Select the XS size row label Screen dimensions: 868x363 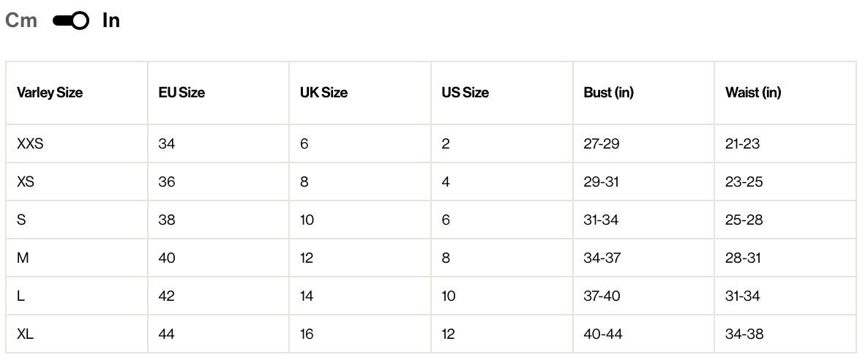tap(26, 182)
